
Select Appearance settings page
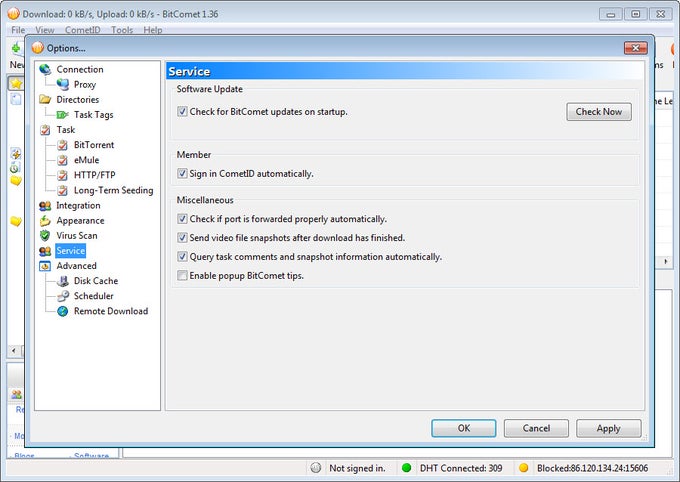tap(80, 221)
